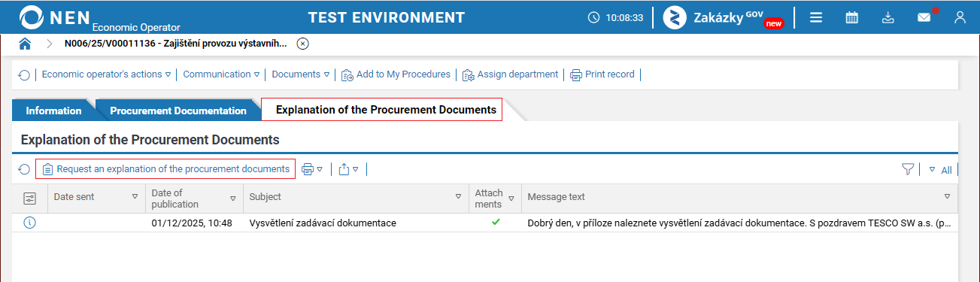Open the list print dropdown
The image size is (980, 282).
(312, 169)
